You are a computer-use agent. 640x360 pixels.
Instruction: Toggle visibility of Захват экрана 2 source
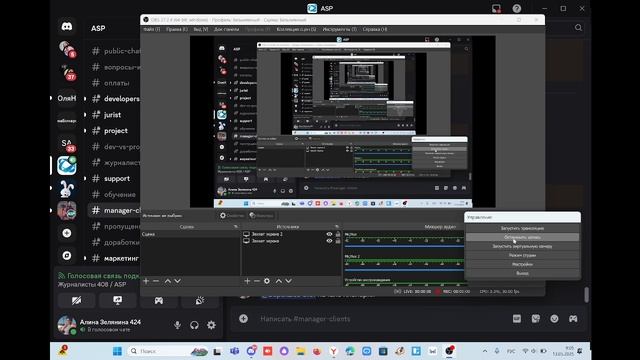[329, 234]
